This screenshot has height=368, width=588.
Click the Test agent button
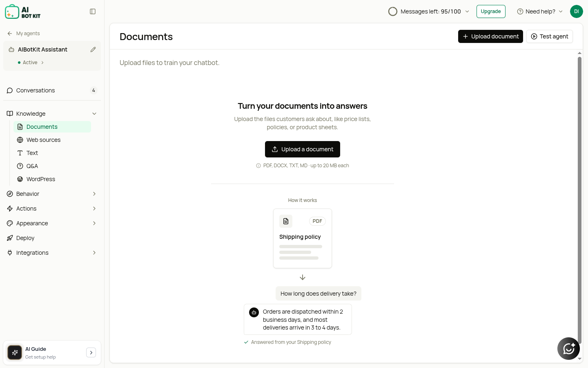click(x=550, y=36)
